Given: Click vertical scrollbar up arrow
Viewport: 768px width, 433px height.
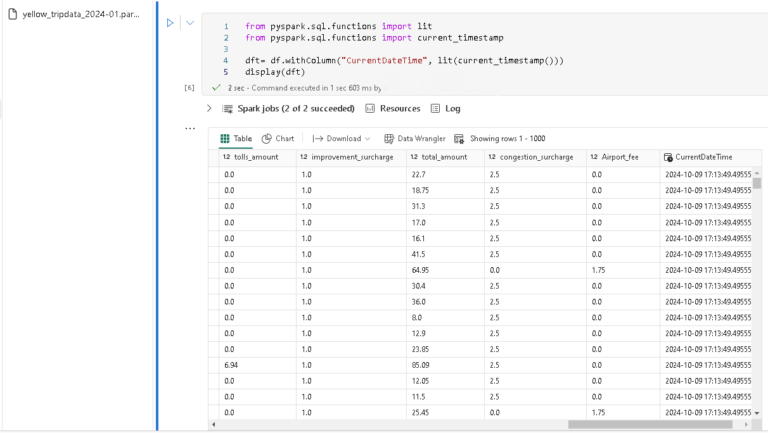Looking at the screenshot, I should (757, 173).
